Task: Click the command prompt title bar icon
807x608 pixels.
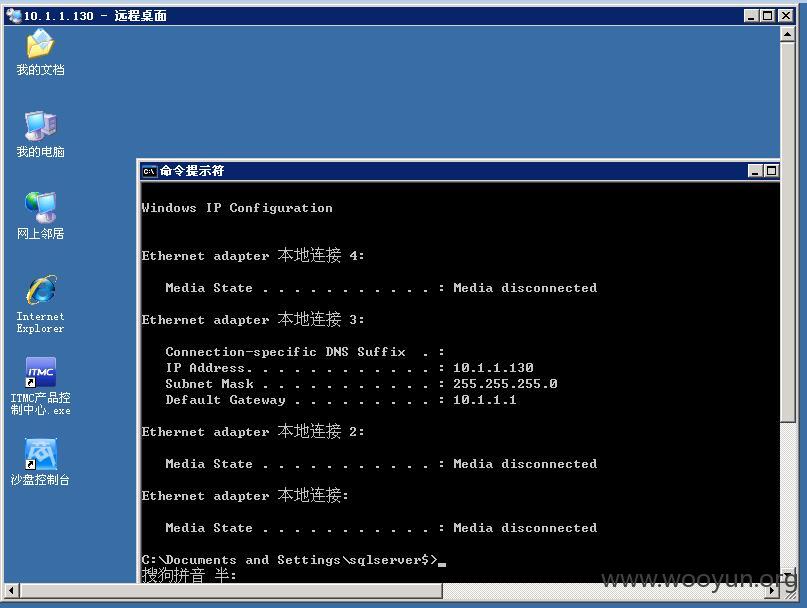Action: 149,171
